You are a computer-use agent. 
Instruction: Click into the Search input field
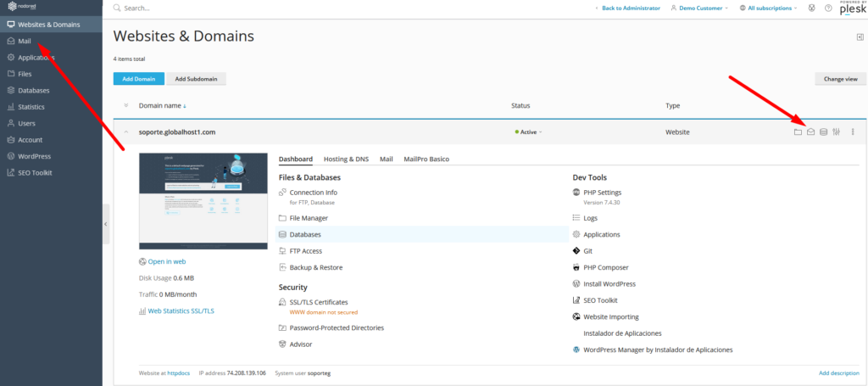(x=254, y=8)
